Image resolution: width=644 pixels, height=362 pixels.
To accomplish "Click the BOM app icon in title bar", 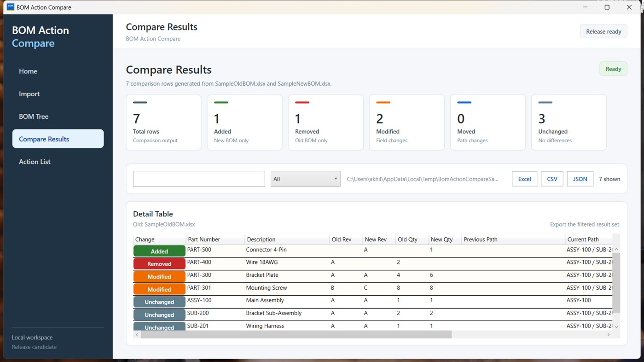I will 10,7.
